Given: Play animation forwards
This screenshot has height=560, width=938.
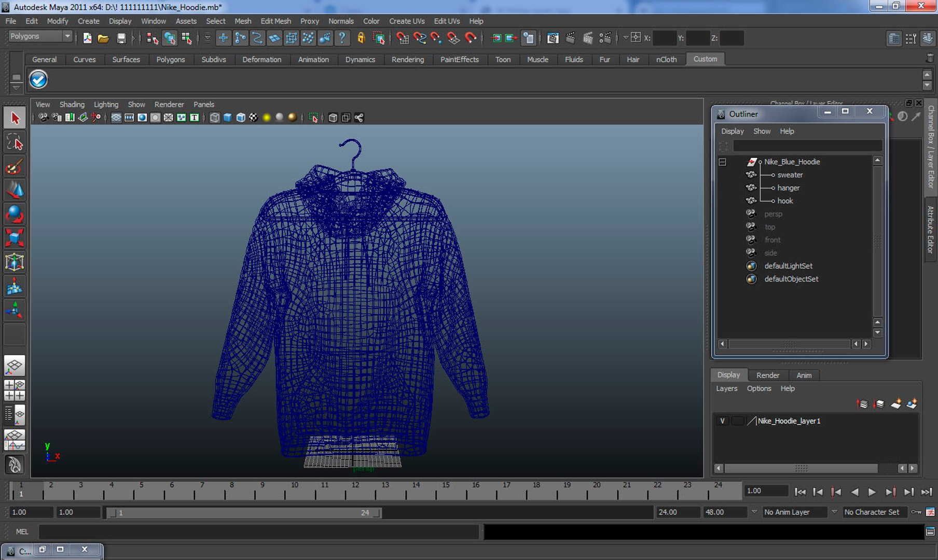Looking at the screenshot, I should tap(872, 492).
